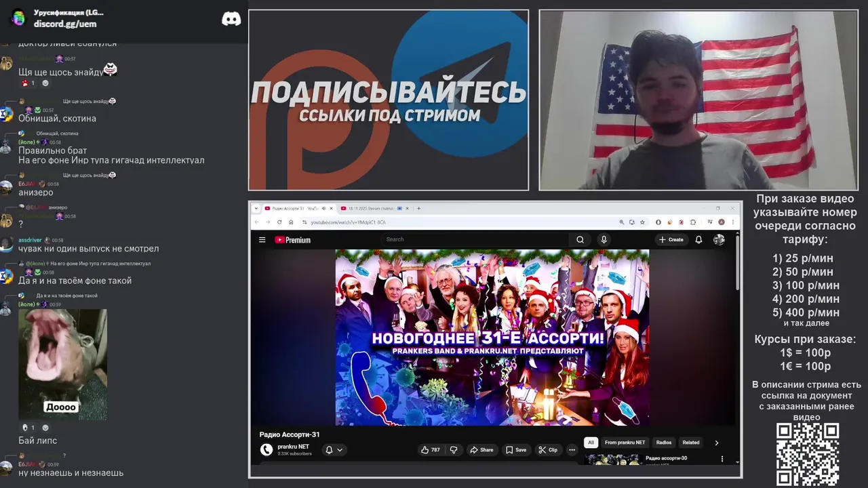Select the Related filter chip
868x488 pixels.
[691, 443]
